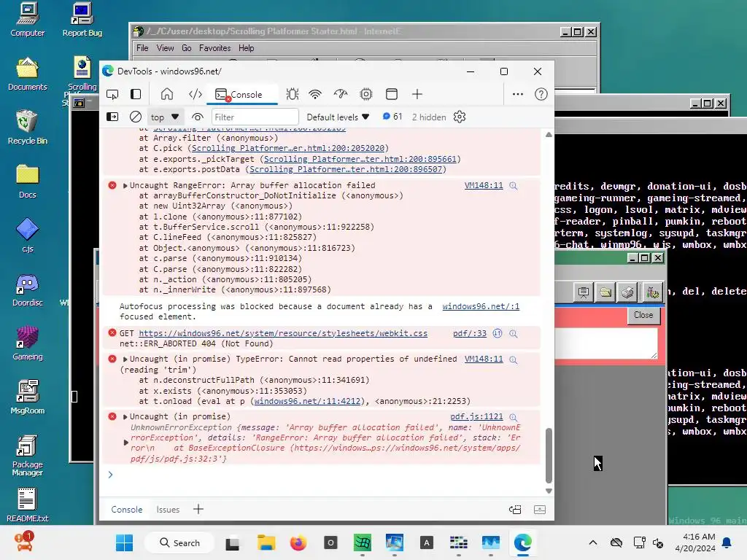Clear the console with the clear icon

(x=136, y=117)
